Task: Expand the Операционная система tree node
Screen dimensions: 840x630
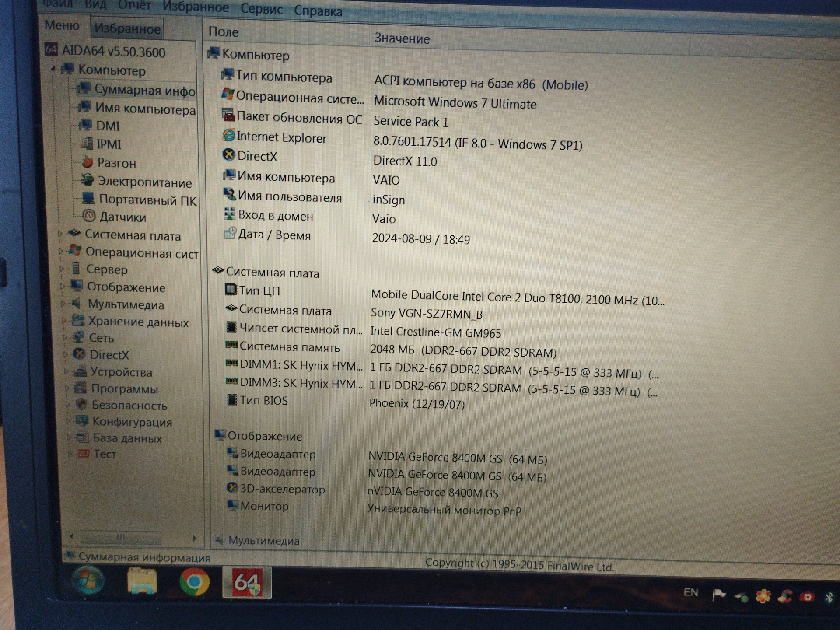Action: click(x=61, y=251)
